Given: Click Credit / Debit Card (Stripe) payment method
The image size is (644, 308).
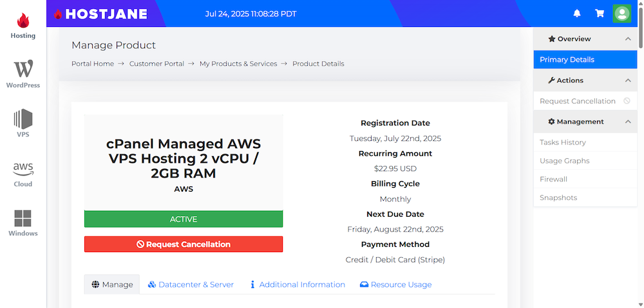Looking at the screenshot, I should (x=395, y=260).
